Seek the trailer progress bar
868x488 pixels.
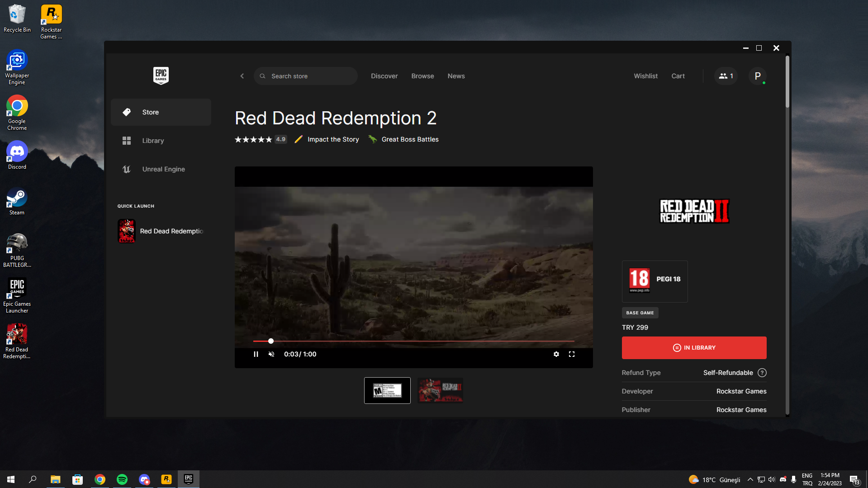tap(413, 341)
